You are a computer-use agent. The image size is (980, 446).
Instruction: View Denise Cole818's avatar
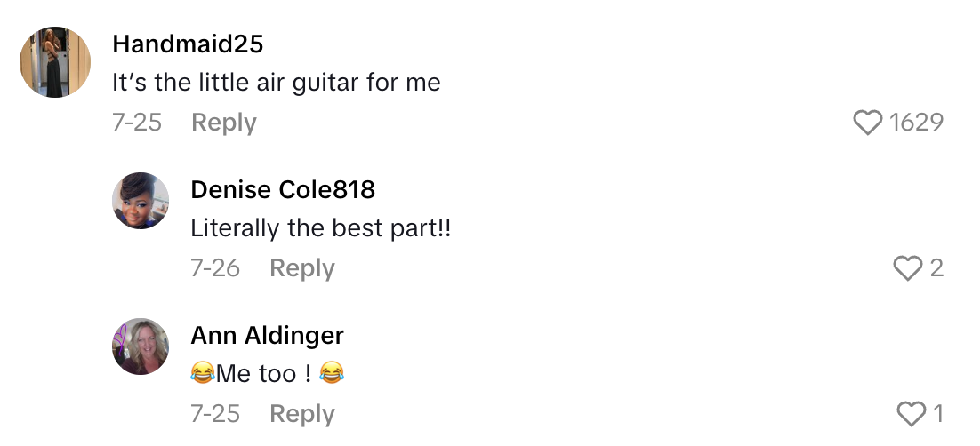coord(141,201)
